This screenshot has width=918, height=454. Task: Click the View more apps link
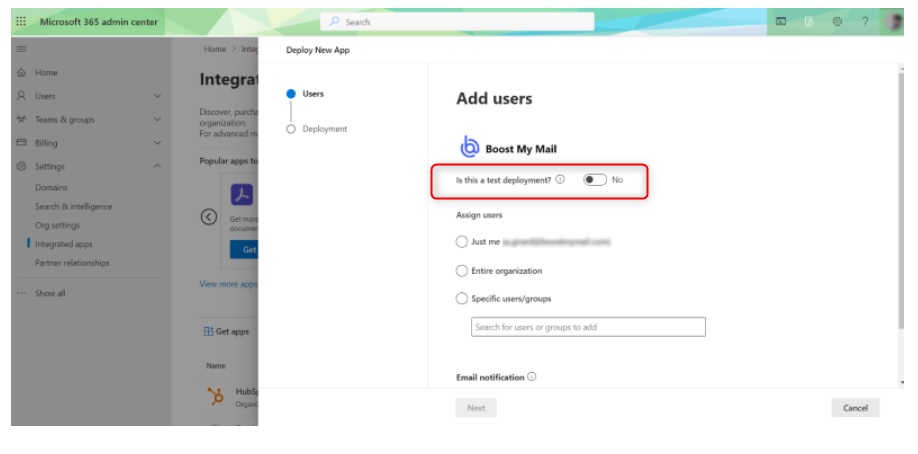228,284
